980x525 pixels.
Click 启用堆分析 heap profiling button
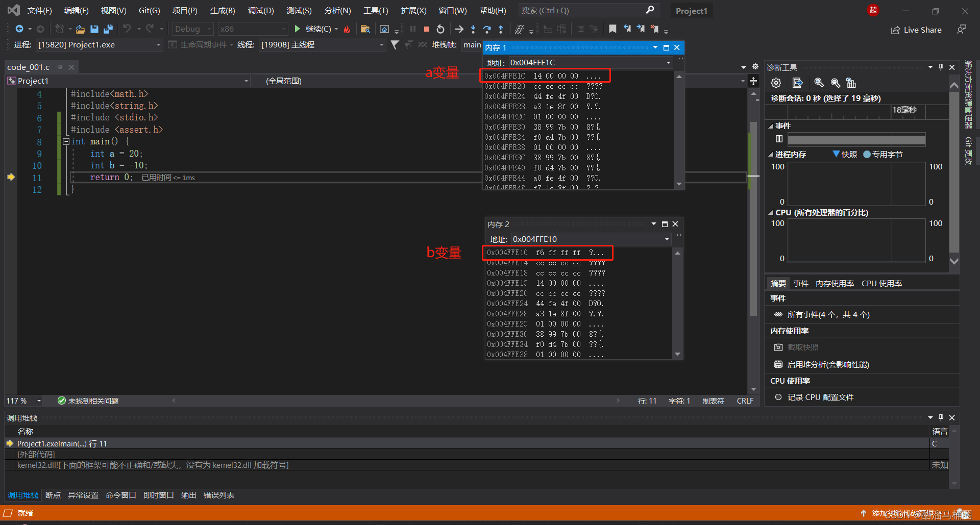coord(822,364)
